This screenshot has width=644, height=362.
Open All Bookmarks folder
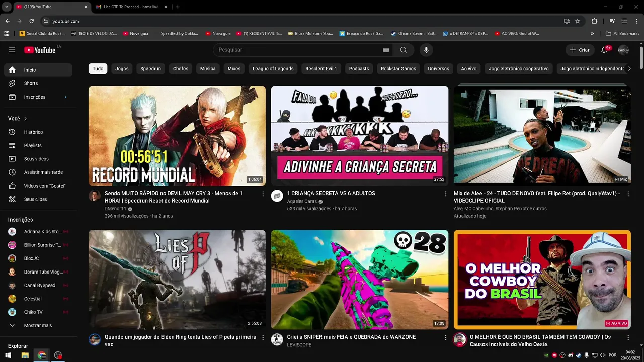point(622,33)
